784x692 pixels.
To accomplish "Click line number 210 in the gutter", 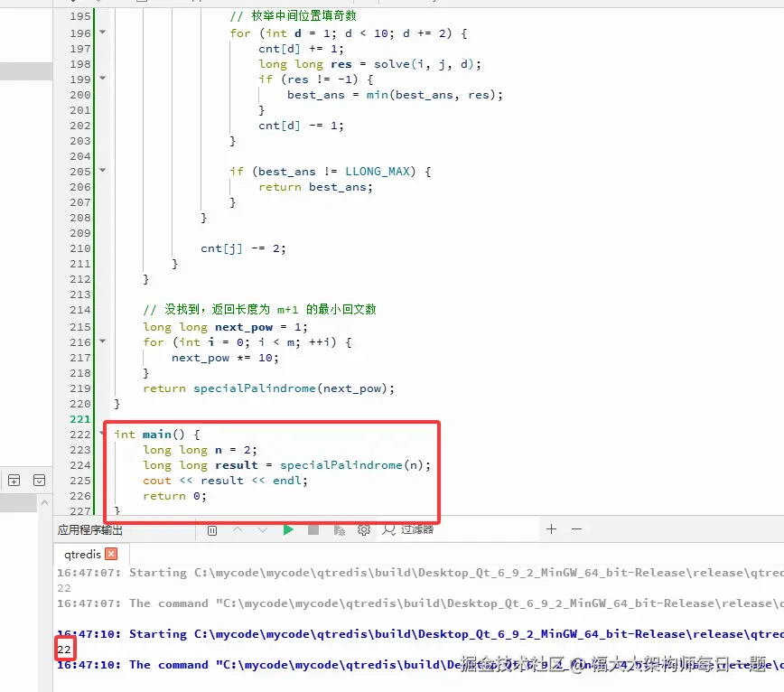I will [x=80, y=248].
